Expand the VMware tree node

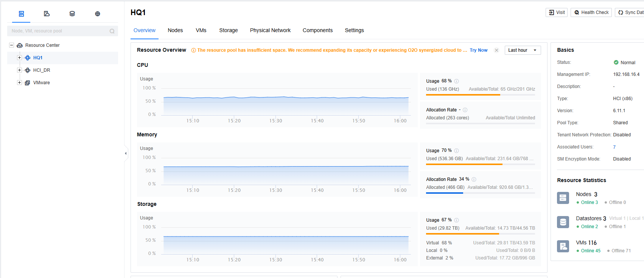coord(19,83)
